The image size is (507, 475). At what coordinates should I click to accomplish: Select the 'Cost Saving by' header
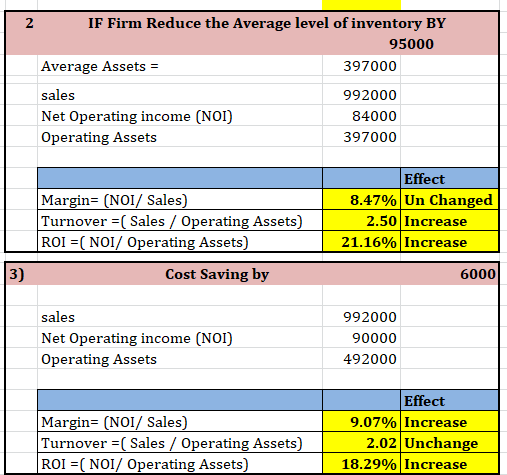pos(217,274)
